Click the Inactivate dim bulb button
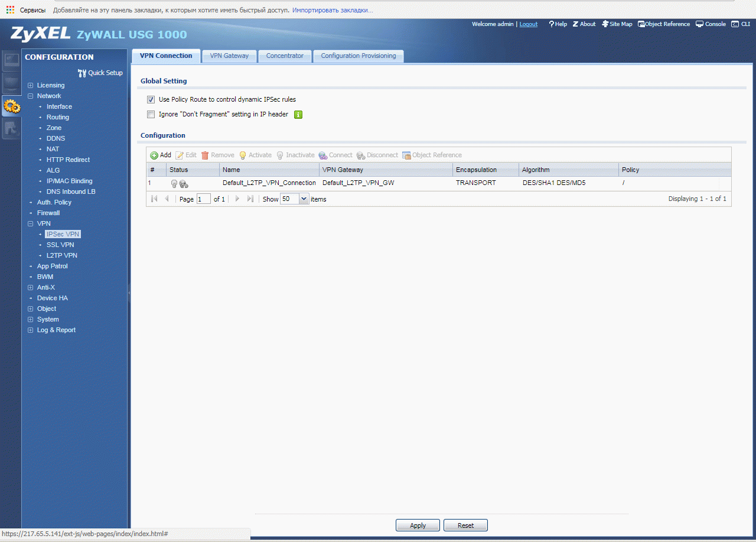The height and width of the screenshot is (542, 756). pos(295,155)
